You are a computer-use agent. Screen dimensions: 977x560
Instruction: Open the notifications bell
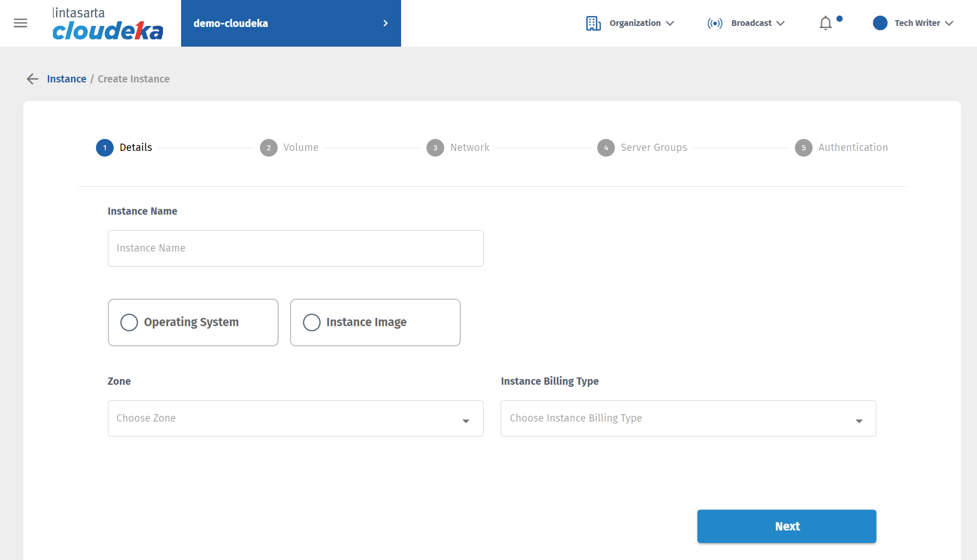click(x=825, y=23)
